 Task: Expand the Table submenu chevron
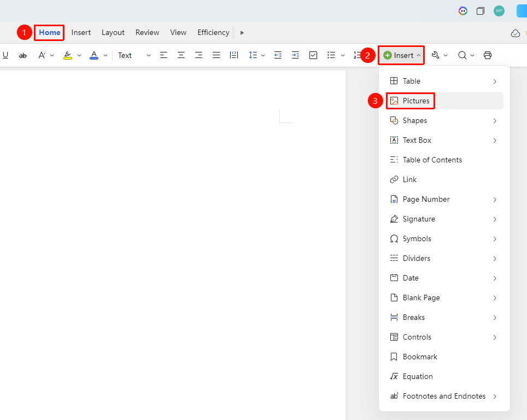coord(495,81)
